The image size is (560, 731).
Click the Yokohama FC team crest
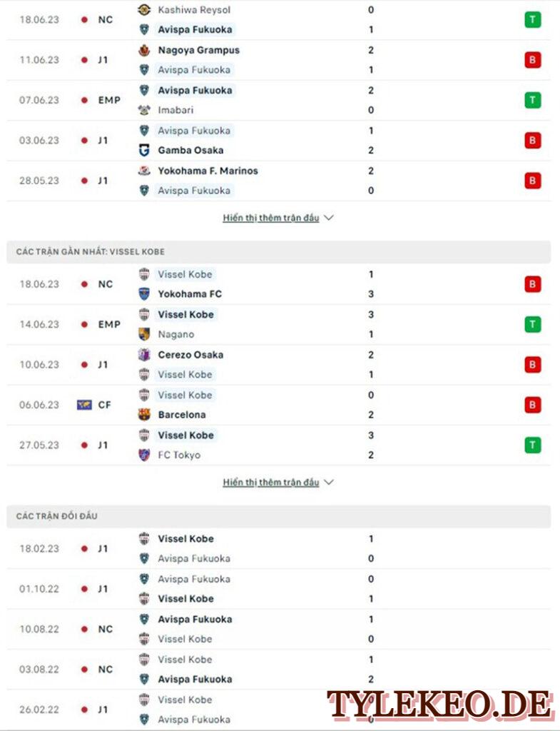[x=144, y=293]
